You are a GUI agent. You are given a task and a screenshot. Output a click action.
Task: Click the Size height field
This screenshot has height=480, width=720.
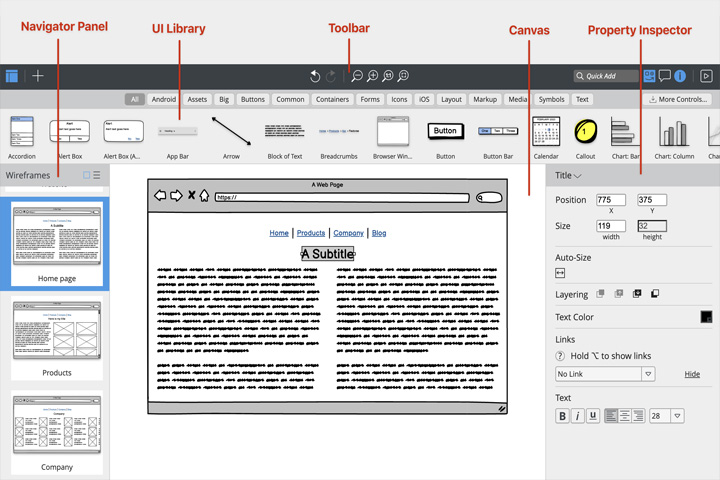[x=652, y=226]
